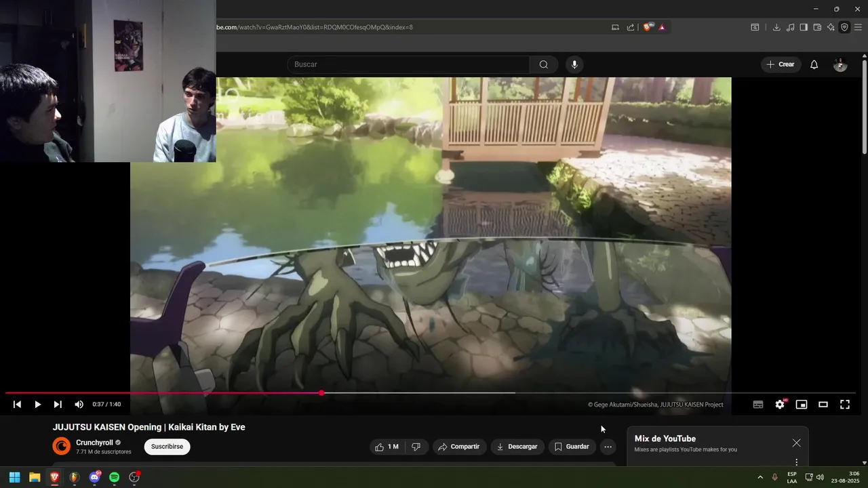Viewport: 868px width, 488px height.
Task: Open the Crunchyroll channel avatar
Action: [62, 446]
